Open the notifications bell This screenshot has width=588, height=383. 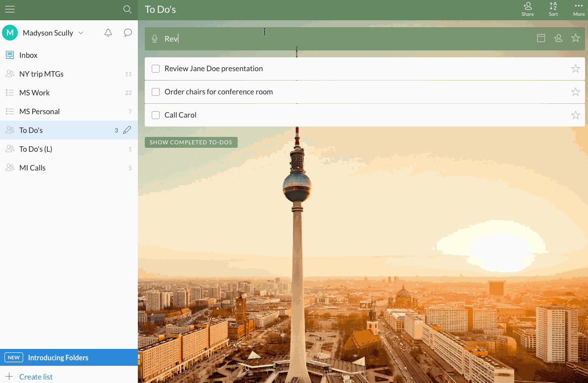(x=108, y=33)
